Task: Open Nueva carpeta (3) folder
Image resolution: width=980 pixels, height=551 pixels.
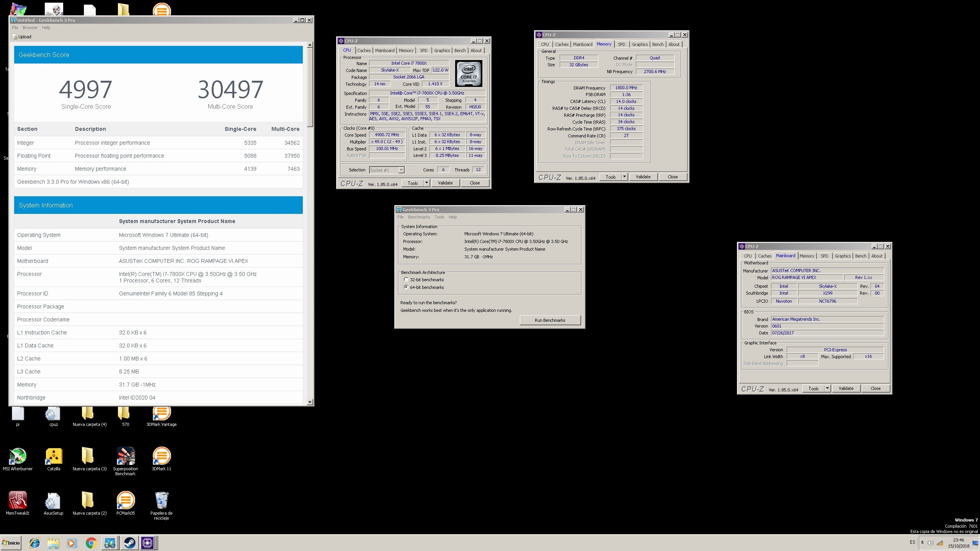Action: pos(90,459)
